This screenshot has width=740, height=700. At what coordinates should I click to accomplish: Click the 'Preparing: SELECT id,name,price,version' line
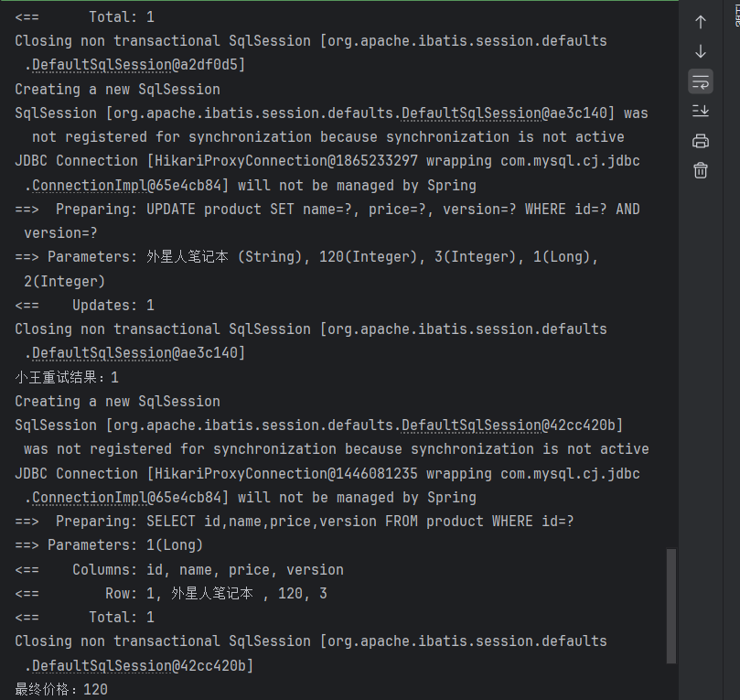[x=295, y=522]
